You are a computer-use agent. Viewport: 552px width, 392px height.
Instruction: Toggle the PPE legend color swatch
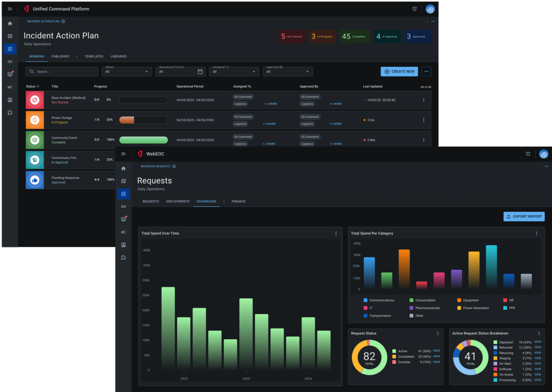pos(505,308)
